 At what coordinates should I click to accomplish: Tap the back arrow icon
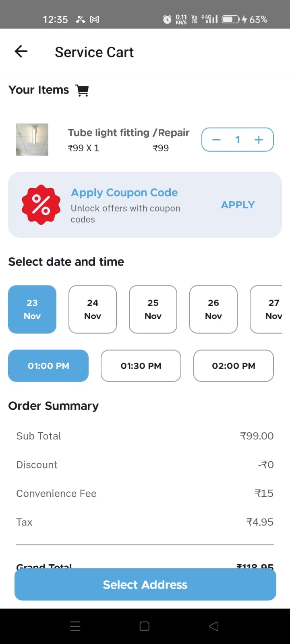[x=21, y=52]
